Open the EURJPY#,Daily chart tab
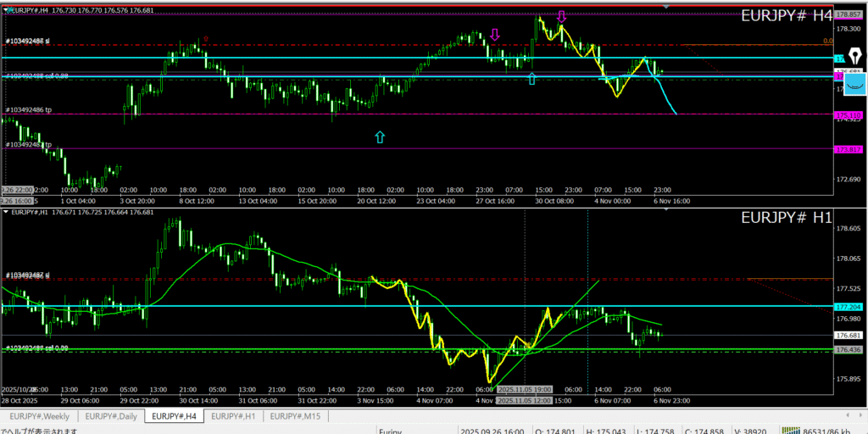The height and width of the screenshot is (434, 868). coord(111,416)
